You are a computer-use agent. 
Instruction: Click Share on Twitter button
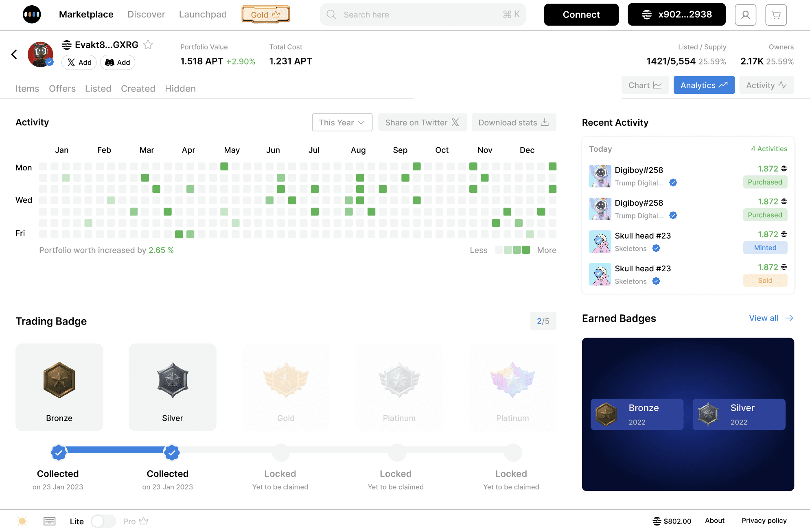pos(422,122)
